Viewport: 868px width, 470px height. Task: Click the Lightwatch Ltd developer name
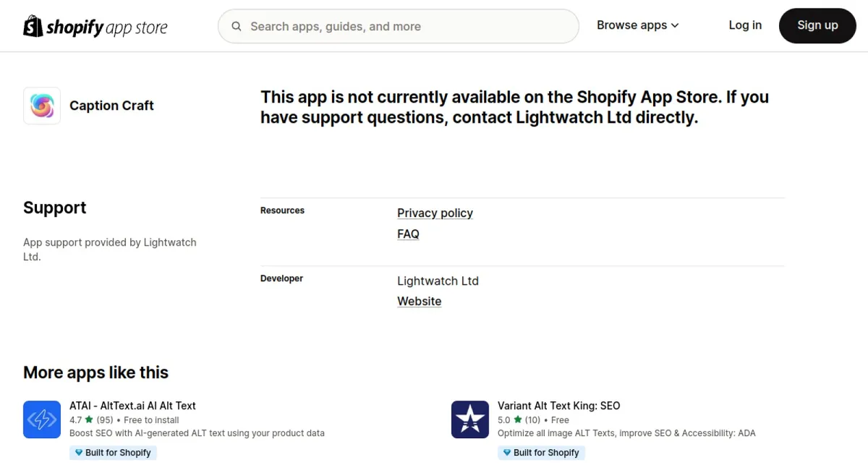(x=438, y=281)
